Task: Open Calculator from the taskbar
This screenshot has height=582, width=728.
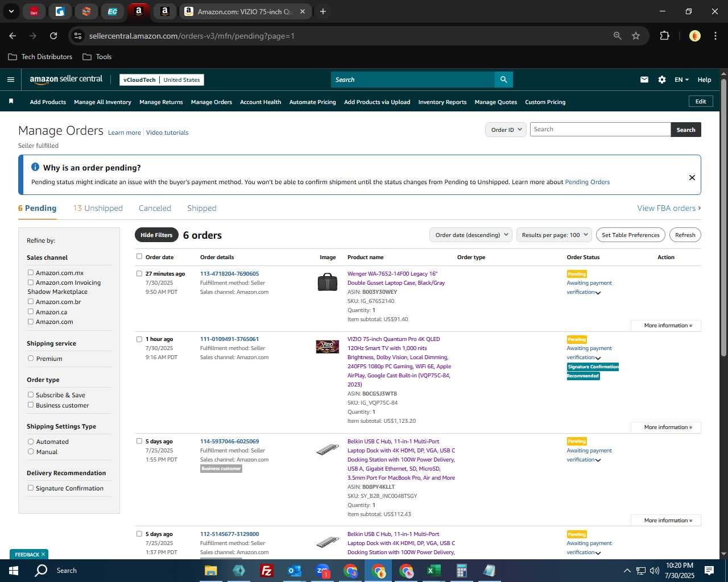Action: pos(462,571)
